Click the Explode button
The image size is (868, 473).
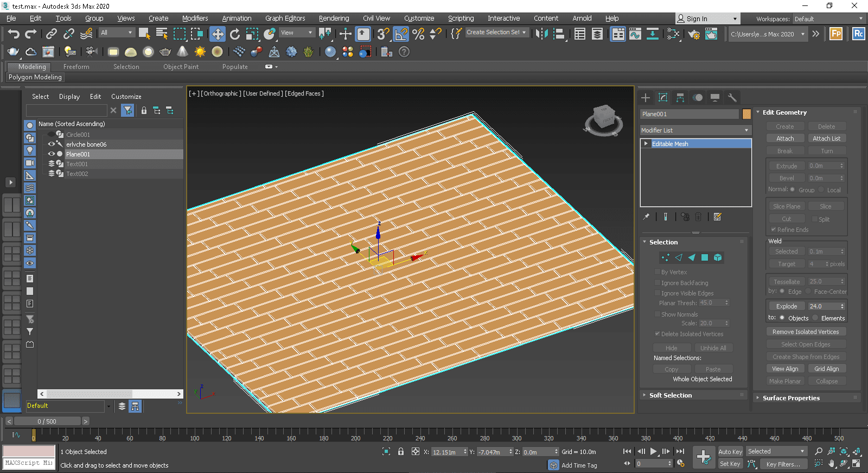point(786,306)
